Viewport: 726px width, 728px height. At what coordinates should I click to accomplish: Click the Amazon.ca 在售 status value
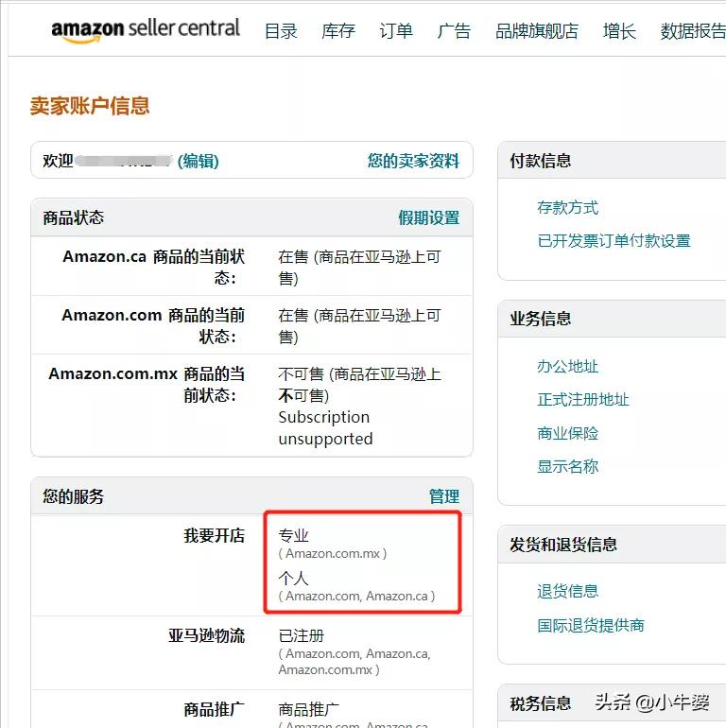point(359,267)
